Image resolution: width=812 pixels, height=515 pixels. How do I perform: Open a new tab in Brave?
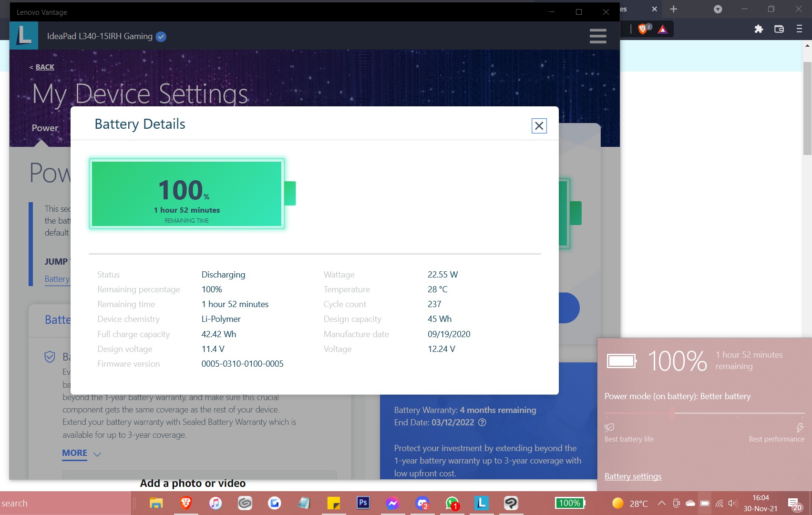[x=673, y=9]
